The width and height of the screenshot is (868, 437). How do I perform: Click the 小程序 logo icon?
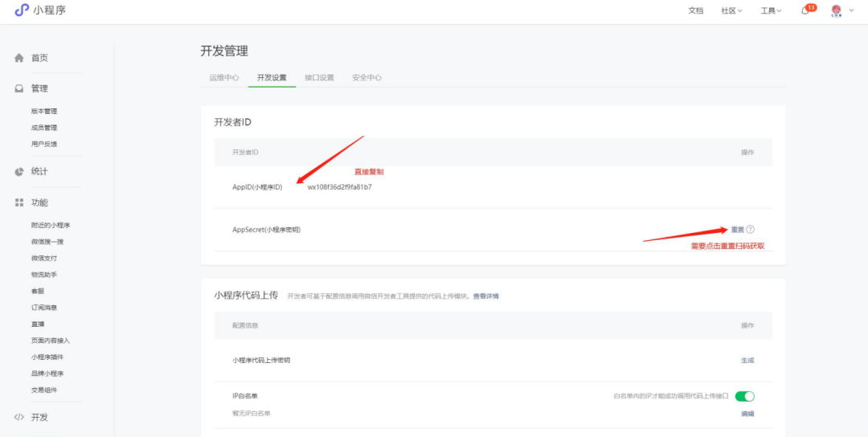22,10
